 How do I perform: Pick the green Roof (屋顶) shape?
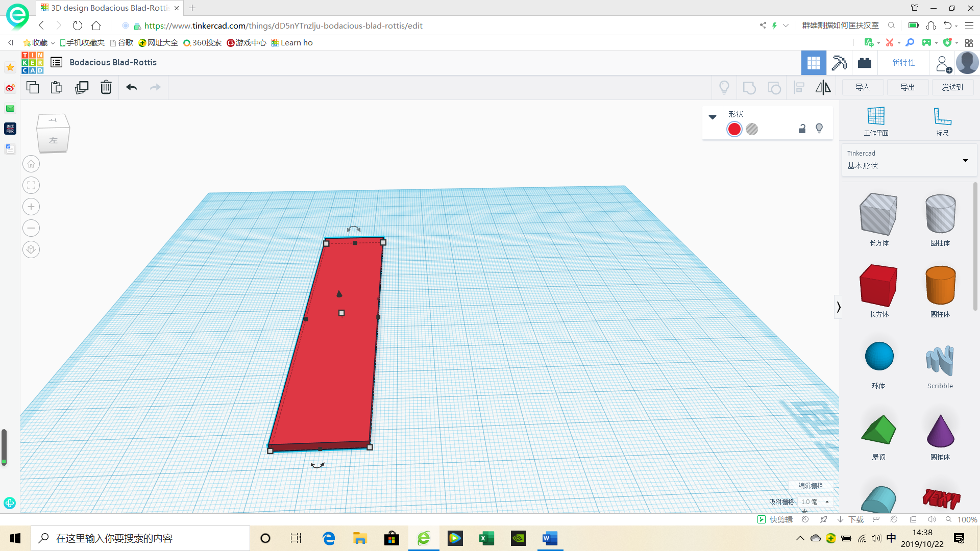878,430
